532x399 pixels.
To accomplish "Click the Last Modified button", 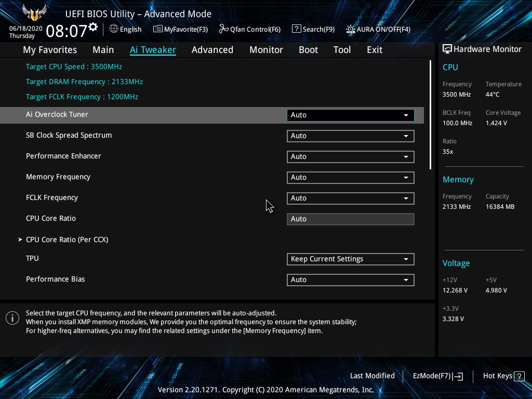I will point(373,376).
